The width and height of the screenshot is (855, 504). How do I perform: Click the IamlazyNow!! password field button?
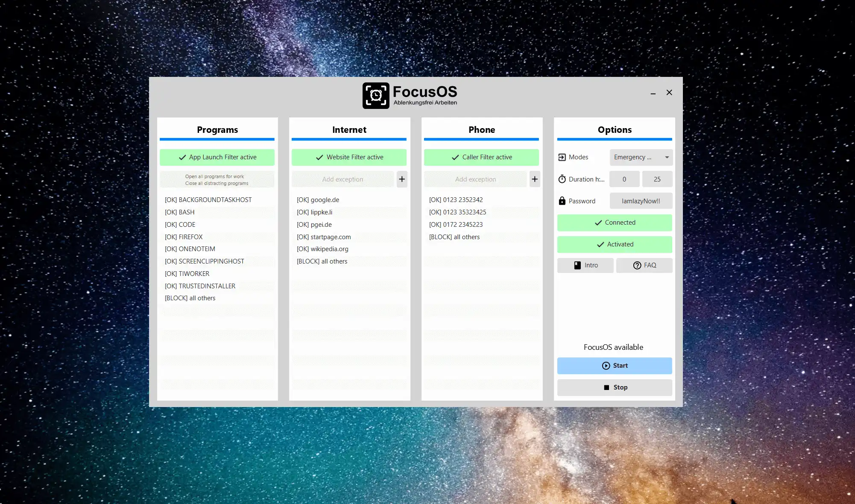coord(640,200)
